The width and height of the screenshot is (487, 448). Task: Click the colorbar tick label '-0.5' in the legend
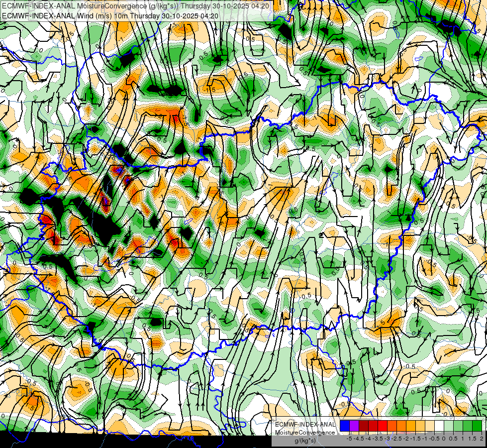coord(434,439)
